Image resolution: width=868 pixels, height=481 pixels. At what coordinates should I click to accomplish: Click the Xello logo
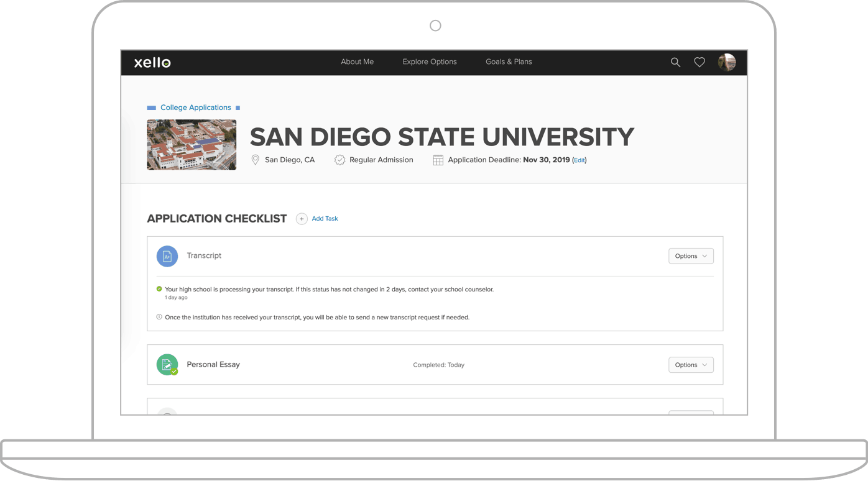click(152, 62)
